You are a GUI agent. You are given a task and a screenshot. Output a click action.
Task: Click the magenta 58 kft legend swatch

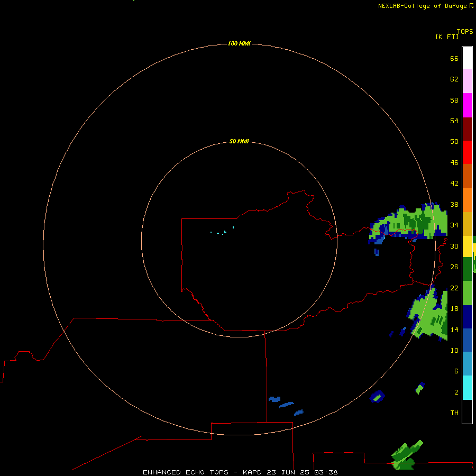coord(467,105)
